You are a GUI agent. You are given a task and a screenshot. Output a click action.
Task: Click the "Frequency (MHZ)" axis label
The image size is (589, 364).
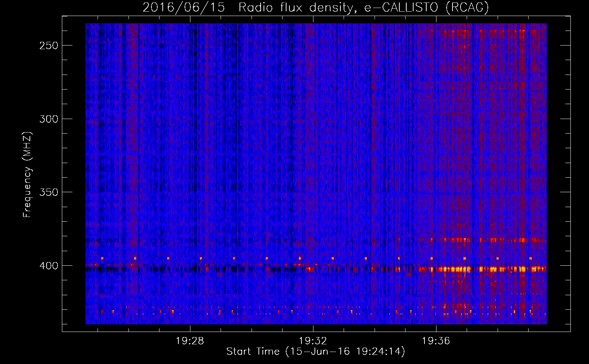pyautogui.click(x=27, y=174)
